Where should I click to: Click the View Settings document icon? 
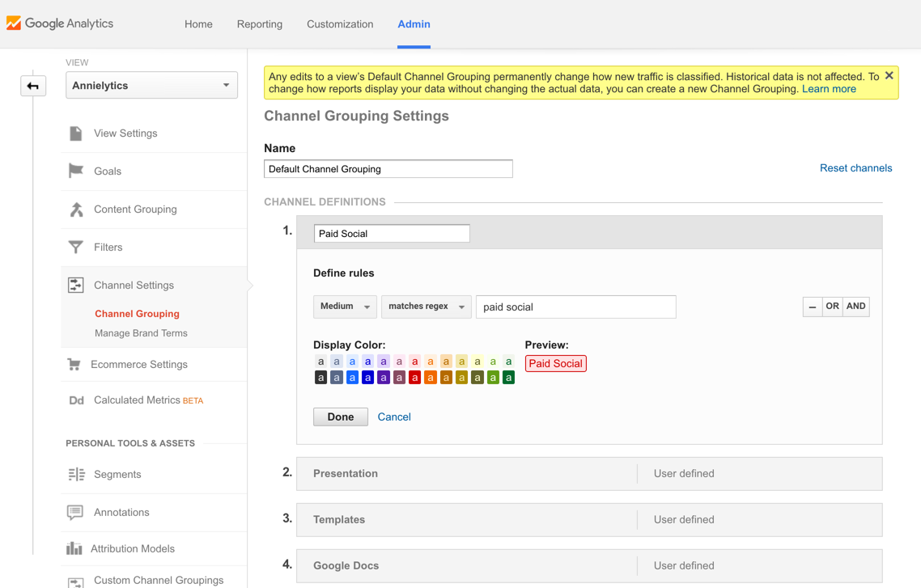(76, 133)
